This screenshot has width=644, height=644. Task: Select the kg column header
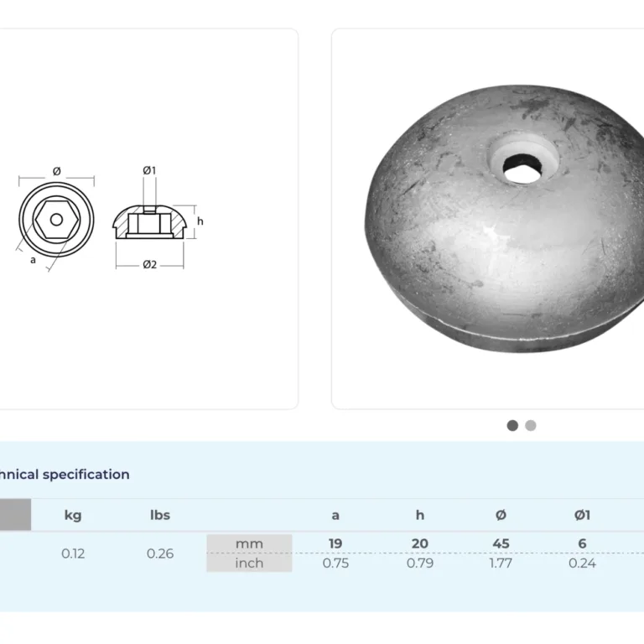(x=73, y=515)
